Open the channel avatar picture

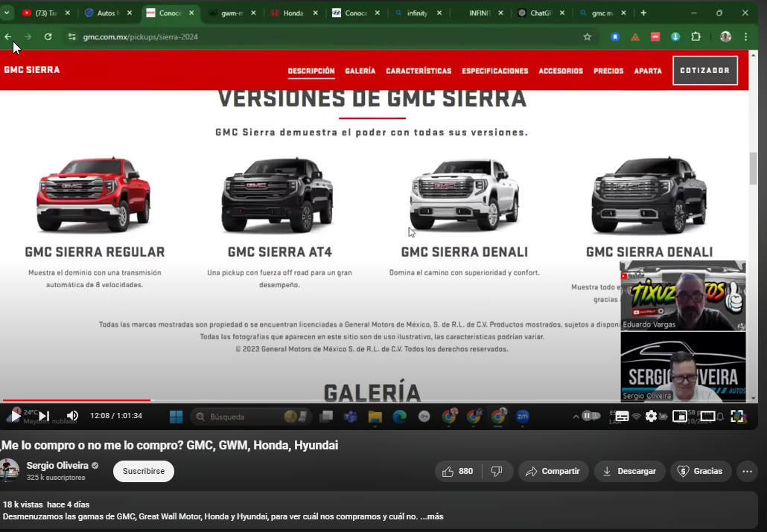click(9, 470)
